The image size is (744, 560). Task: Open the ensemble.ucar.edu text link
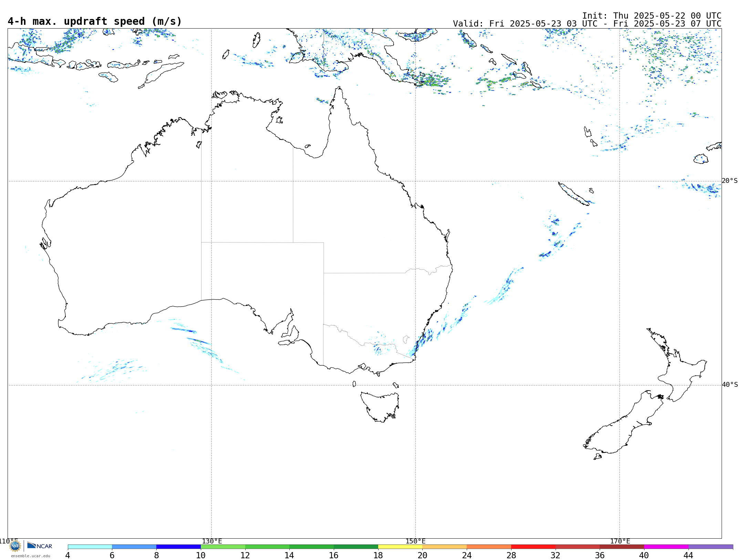tap(31, 556)
